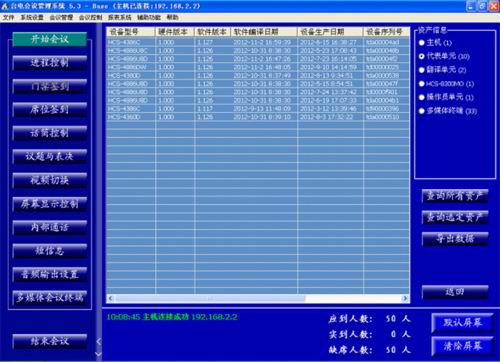Click the 查询所有资产 button
500x362 pixels.
point(455,196)
